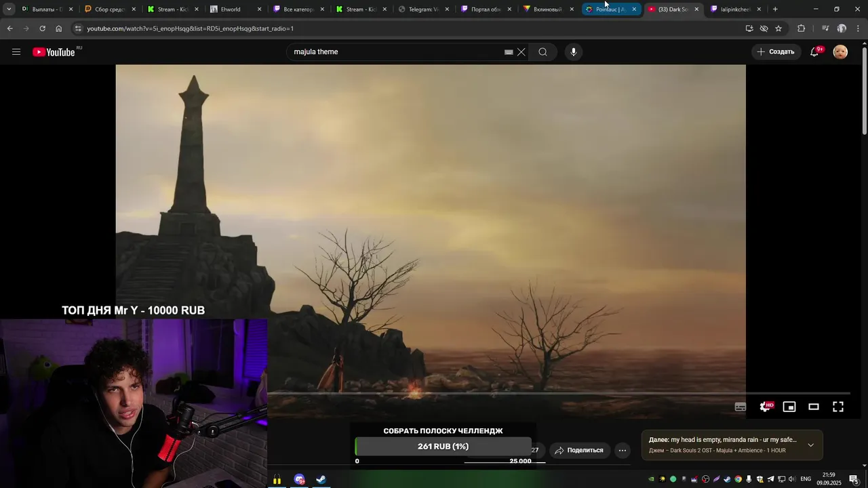Close the Dark Souls YouTube tab
The width and height of the screenshot is (868, 488).
pos(696,9)
